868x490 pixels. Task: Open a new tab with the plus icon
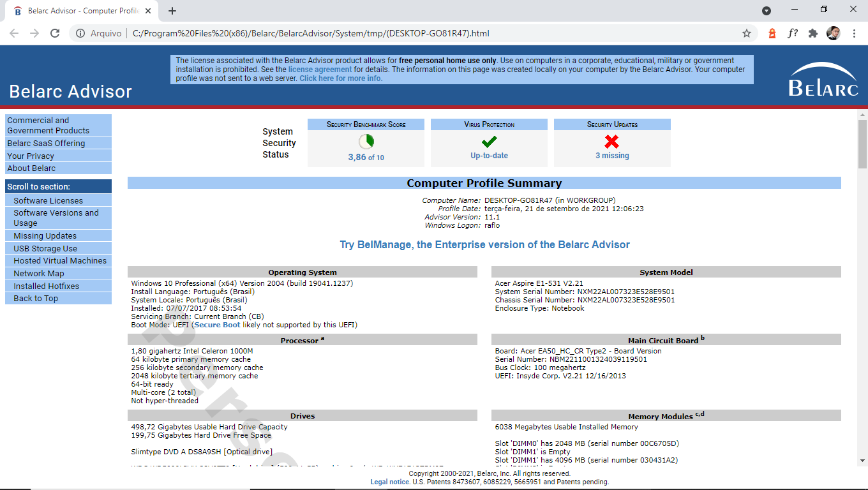pos(172,11)
